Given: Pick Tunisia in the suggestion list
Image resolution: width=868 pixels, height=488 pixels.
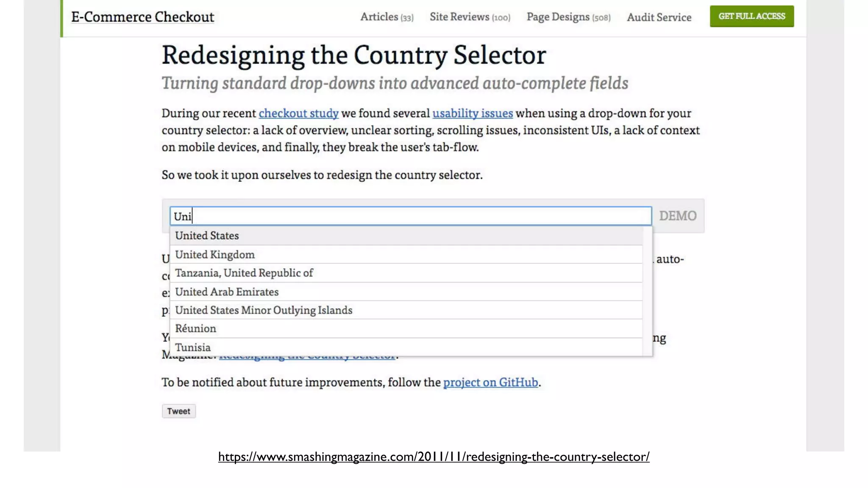Looking at the screenshot, I should tap(193, 347).
